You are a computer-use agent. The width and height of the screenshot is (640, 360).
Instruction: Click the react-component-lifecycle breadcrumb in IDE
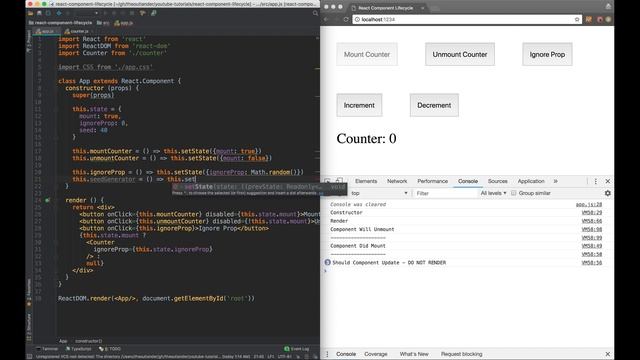[60, 23]
